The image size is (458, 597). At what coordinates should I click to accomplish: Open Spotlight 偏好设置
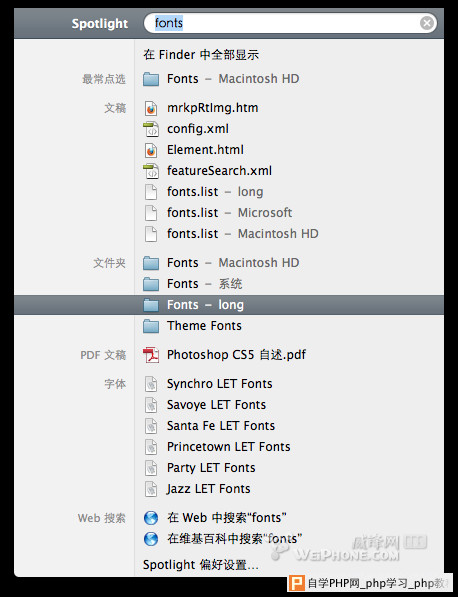click(201, 565)
